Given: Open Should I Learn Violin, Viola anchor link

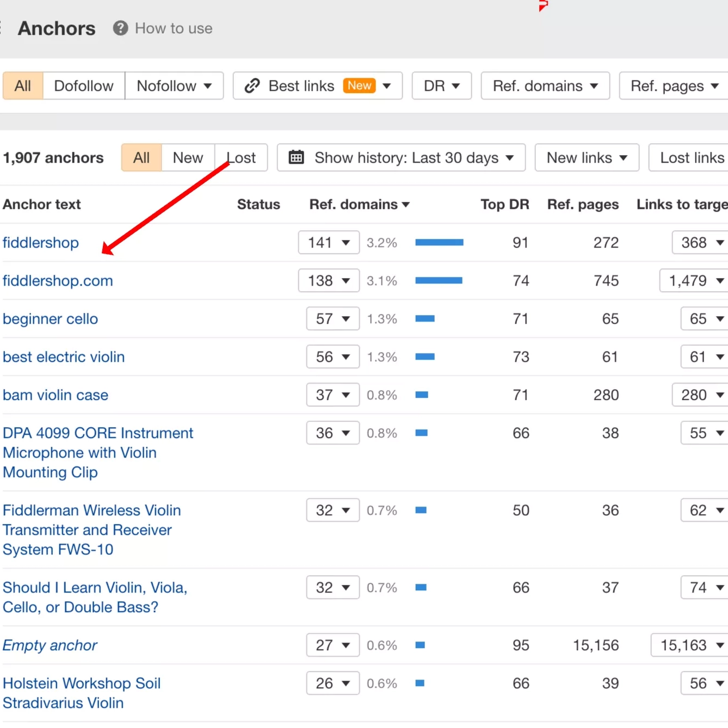Looking at the screenshot, I should point(95,597).
